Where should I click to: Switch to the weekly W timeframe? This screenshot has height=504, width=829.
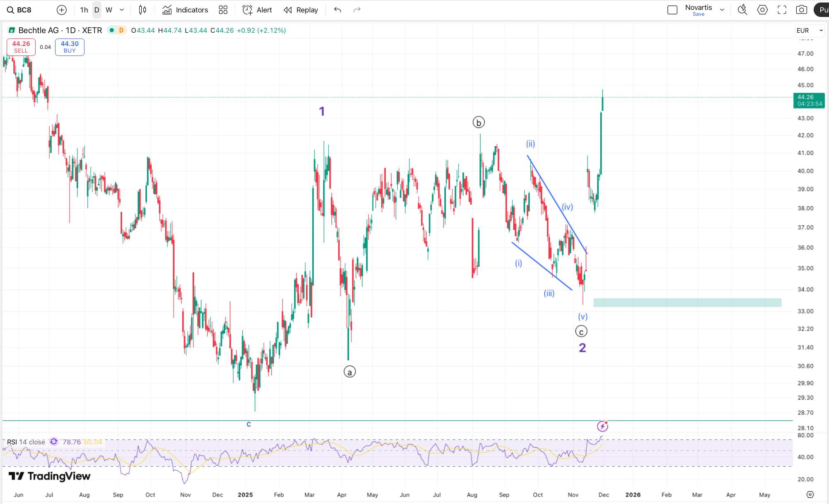(x=109, y=10)
